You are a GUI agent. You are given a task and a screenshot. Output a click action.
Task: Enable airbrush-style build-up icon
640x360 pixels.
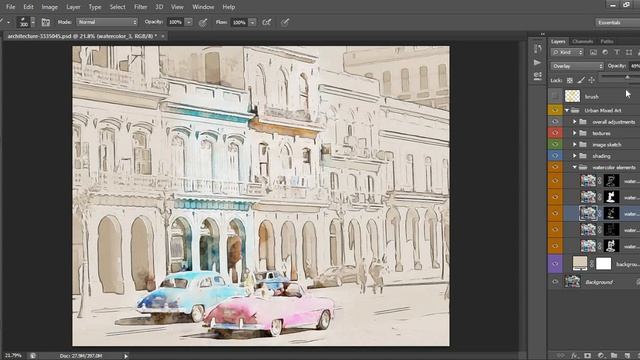click(x=267, y=22)
